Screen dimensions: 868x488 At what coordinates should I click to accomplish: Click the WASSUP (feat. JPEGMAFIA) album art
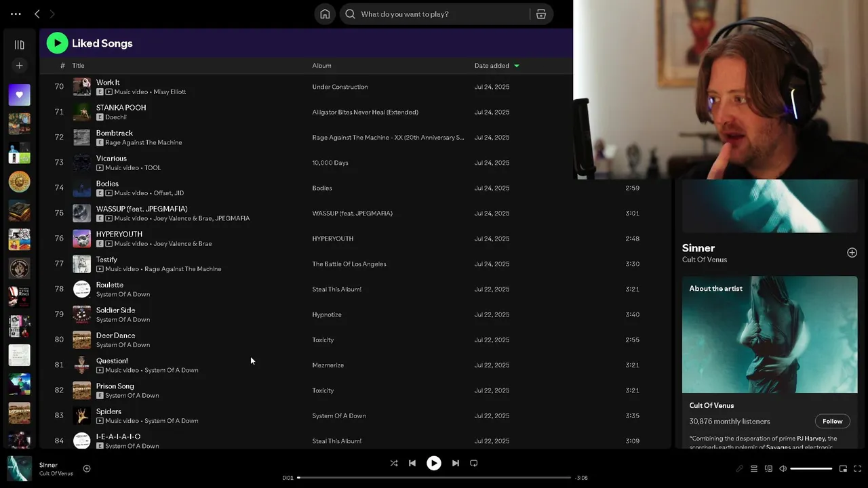tap(81, 213)
